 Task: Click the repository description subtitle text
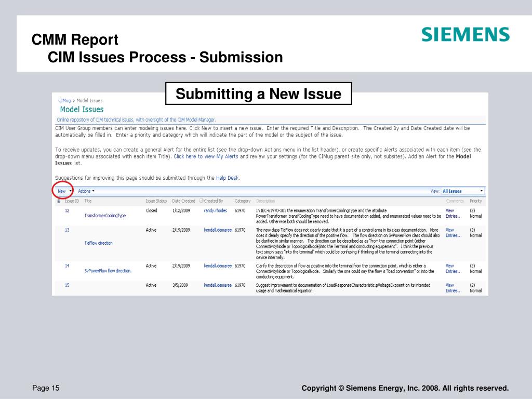coord(136,120)
